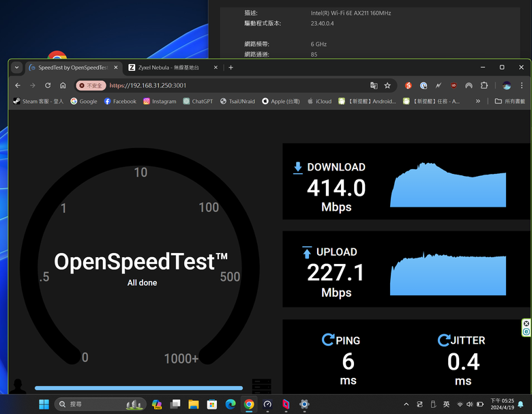The width and height of the screenshot is (532, 414).
Task: Close the Zyxel Nebula tab
Action: 216,68
